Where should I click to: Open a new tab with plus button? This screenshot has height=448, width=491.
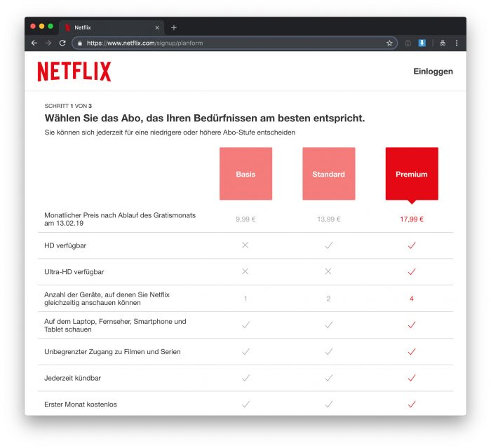point(174,27)
